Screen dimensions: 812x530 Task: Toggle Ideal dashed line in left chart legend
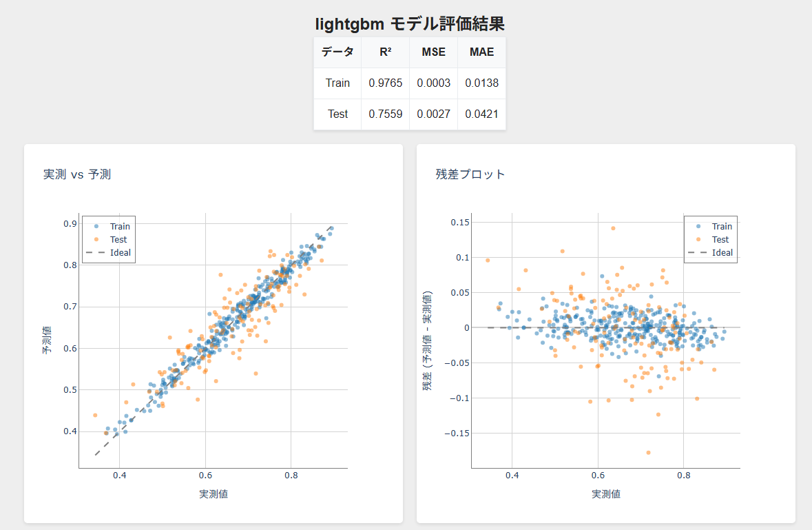120,253
